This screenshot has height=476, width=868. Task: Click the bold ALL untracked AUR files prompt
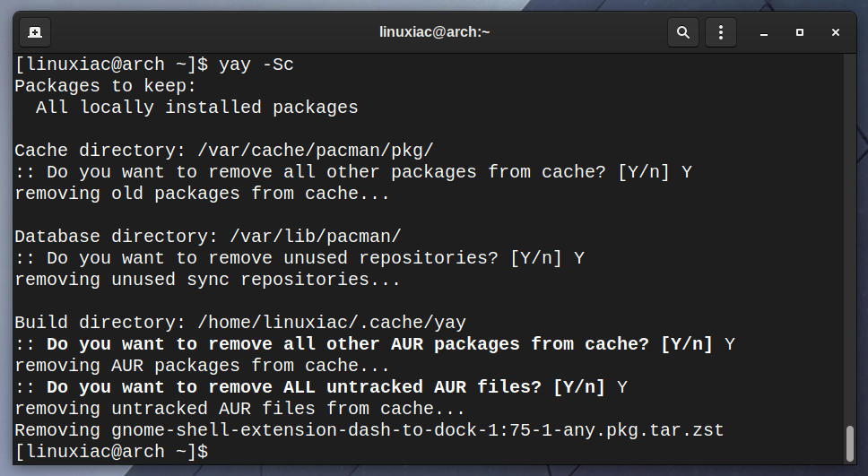pyautogui.click(x=325, y=387)
